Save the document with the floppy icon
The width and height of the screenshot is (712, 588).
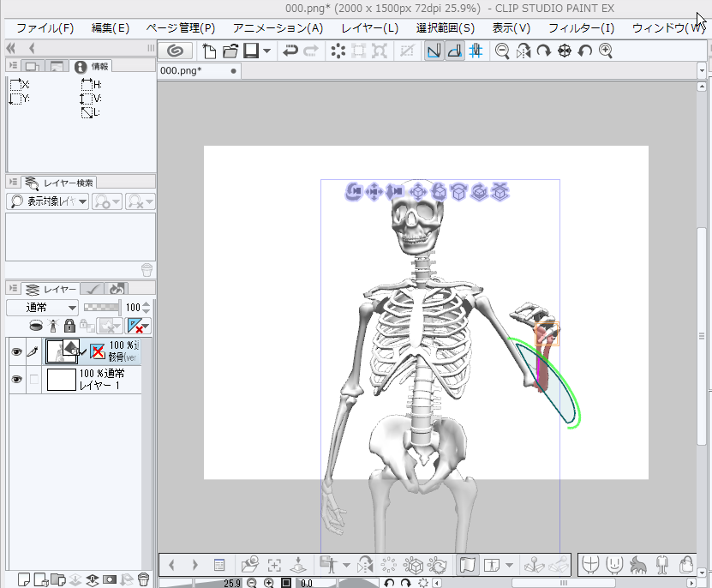pos(251,51)
